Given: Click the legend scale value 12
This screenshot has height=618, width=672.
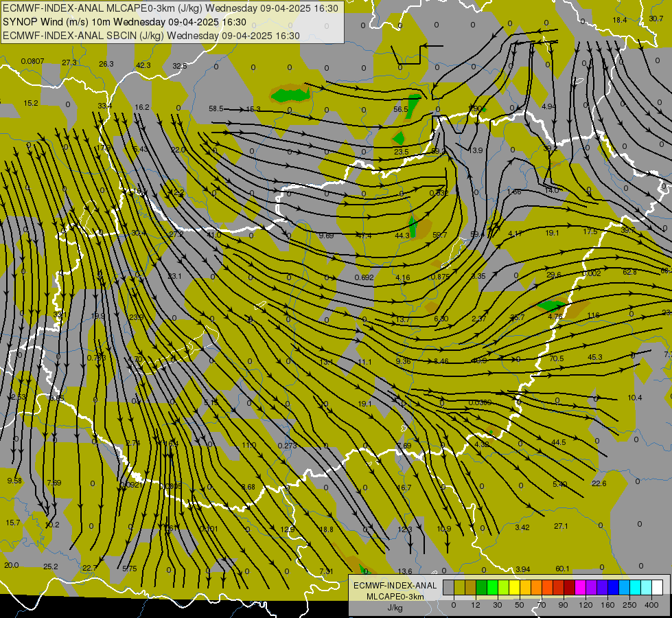Looking at the screenshot, I should [x=475, y=605].
